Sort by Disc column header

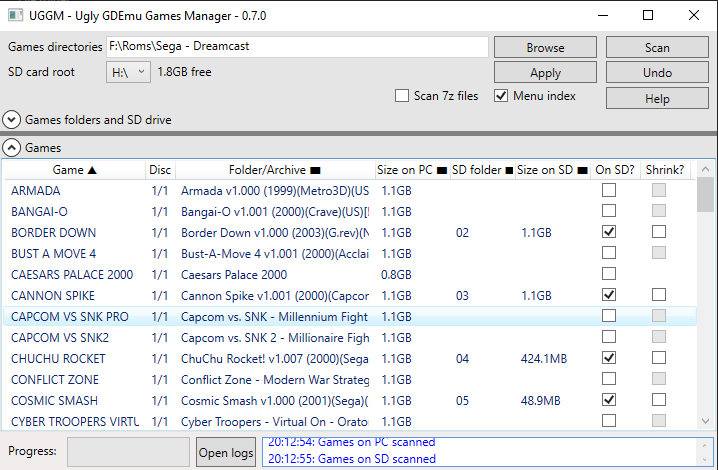click(x=160, y=170)
